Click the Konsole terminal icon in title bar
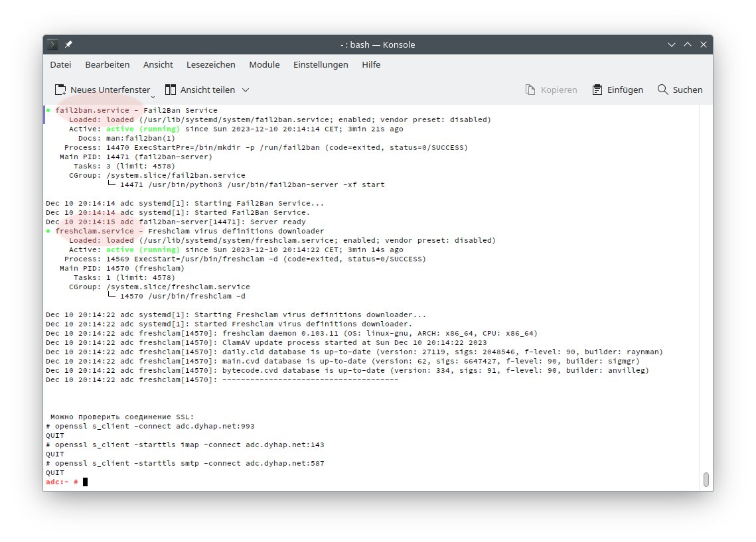 click(53, 44)
